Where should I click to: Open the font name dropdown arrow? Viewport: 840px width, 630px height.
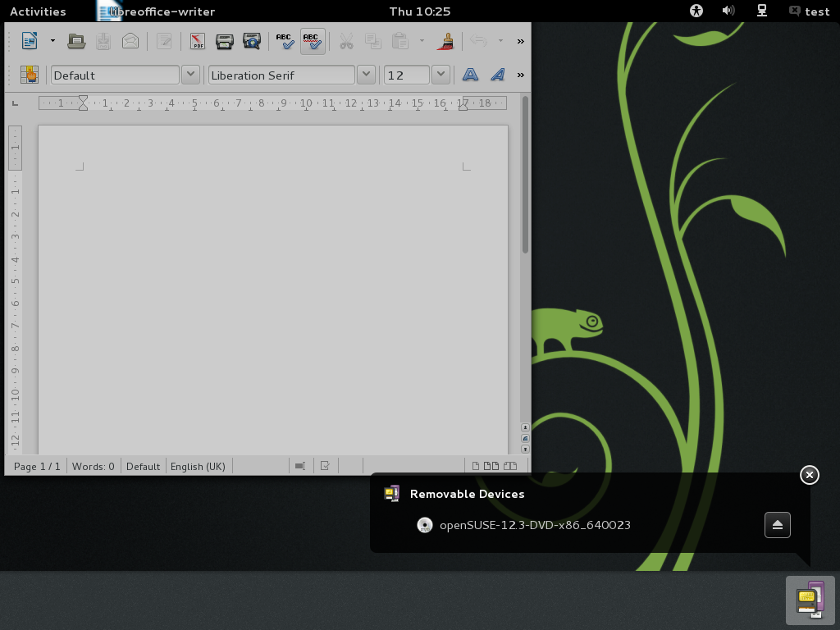[367, 75]
